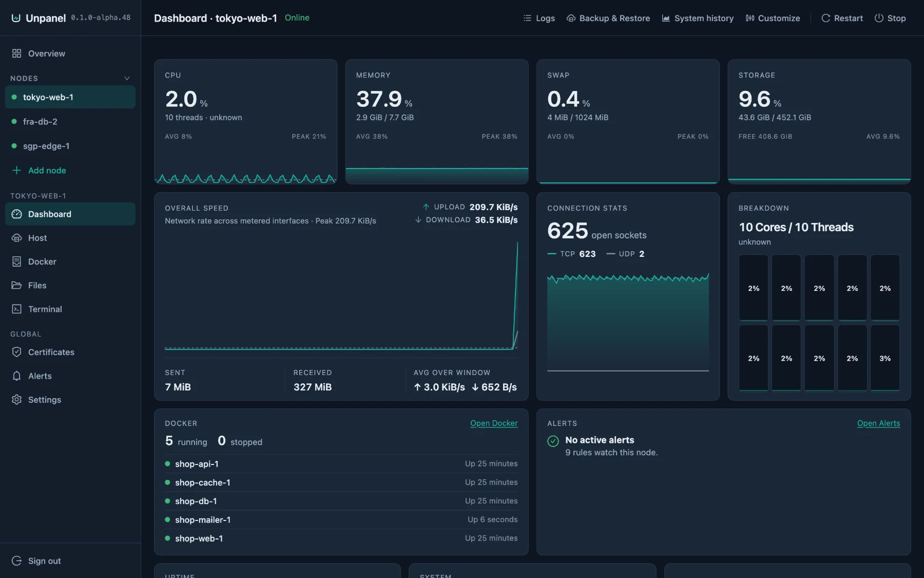Open the Logs menu label

[545, 18]
